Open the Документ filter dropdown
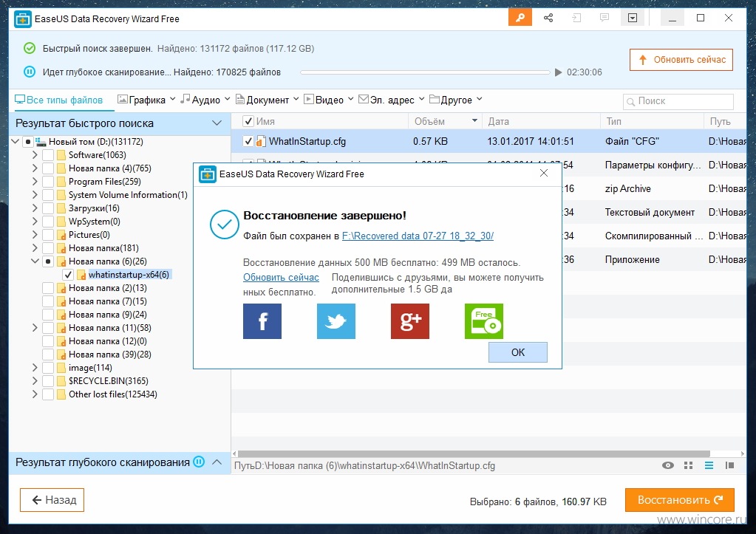Screen dimensions: 756x534 (296, 99)
